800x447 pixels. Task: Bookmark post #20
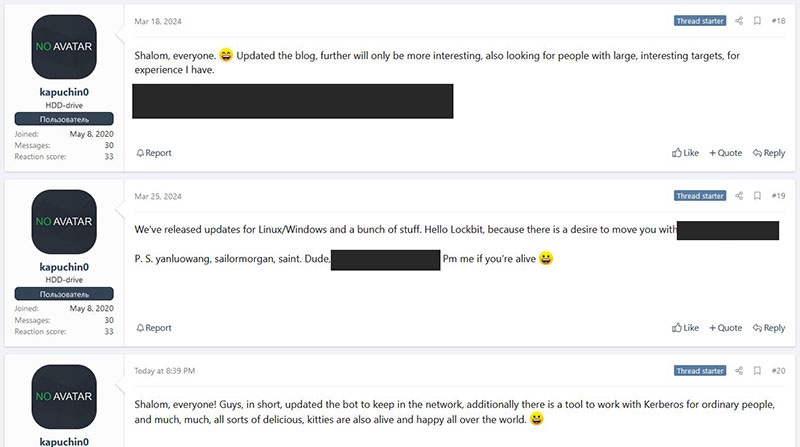point(757,371)
